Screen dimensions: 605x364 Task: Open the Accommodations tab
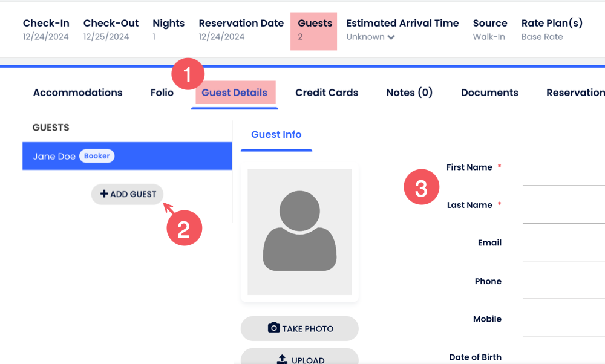77,93
